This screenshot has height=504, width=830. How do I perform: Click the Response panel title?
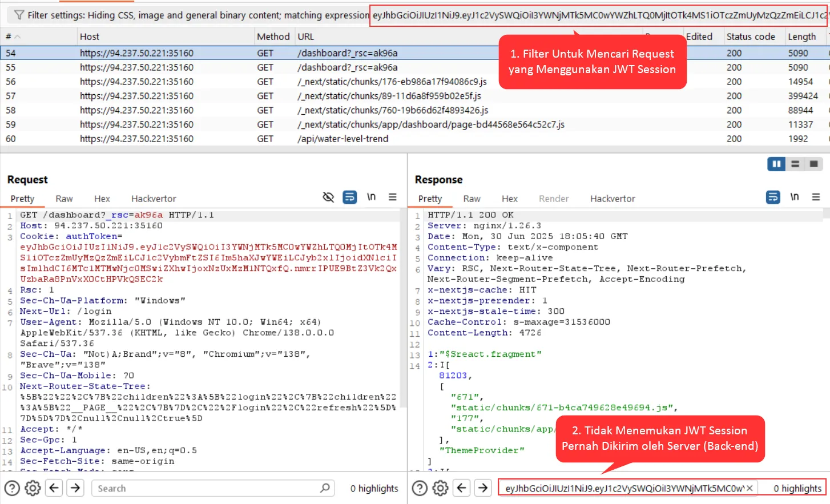tap(438, 179)
